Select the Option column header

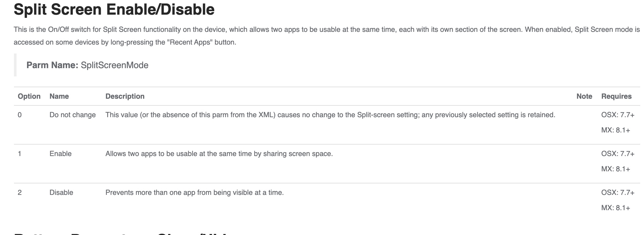tap(29, 96)
